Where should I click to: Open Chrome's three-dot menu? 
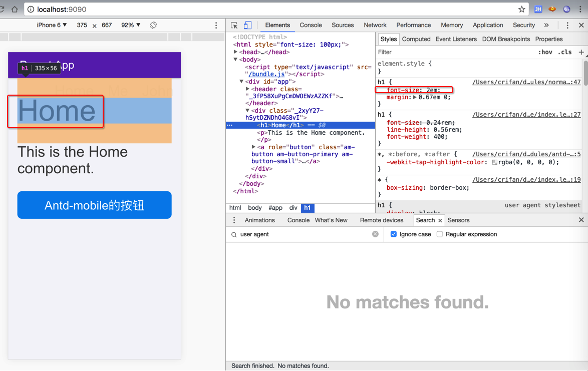point(580,10)
